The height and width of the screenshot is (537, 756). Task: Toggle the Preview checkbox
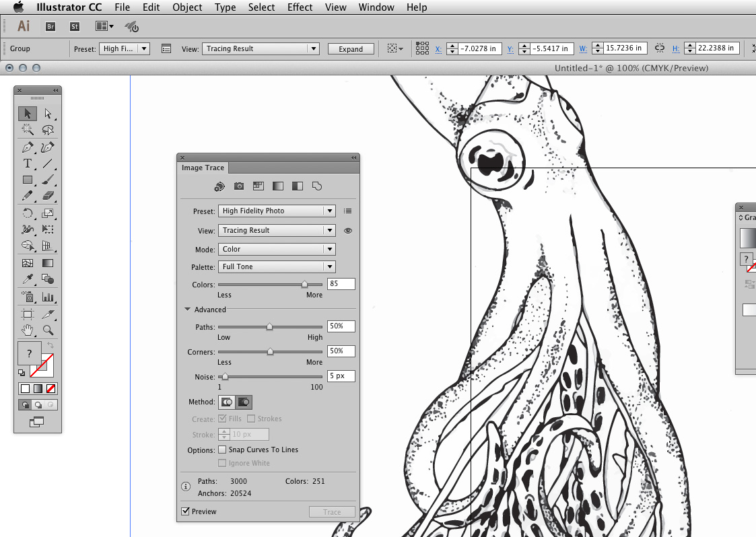point(185,511)
